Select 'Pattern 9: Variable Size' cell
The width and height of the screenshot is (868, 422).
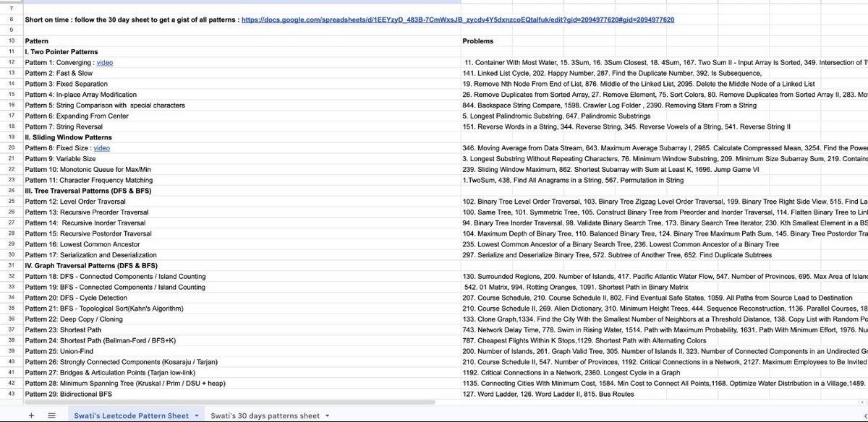(241, 158)
